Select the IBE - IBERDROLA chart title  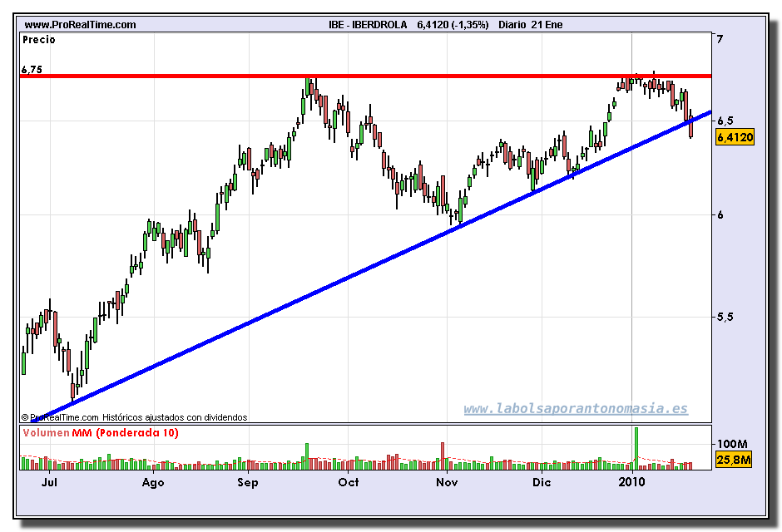click(369, 25)
